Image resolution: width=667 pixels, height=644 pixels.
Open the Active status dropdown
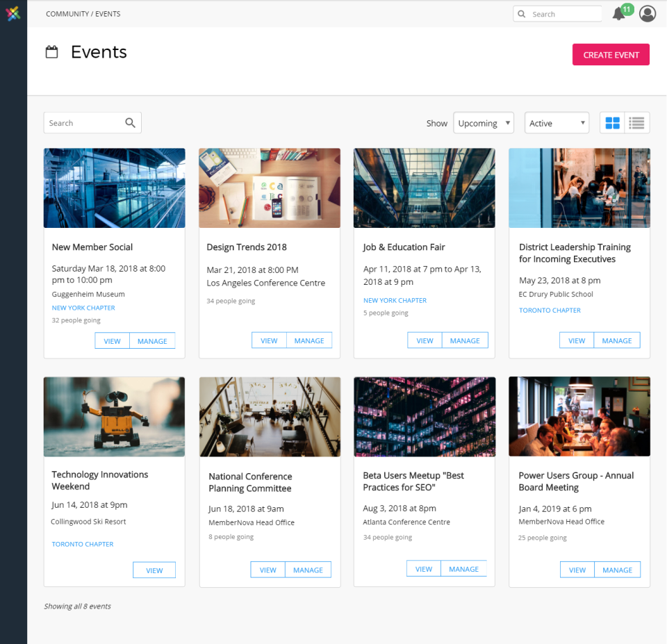click(557, 122)
